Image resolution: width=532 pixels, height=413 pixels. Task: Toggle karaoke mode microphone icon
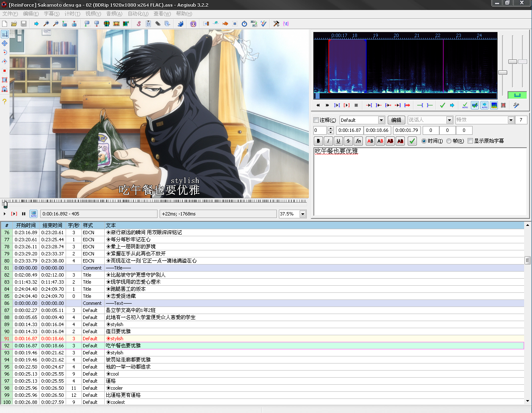(516, 105)
